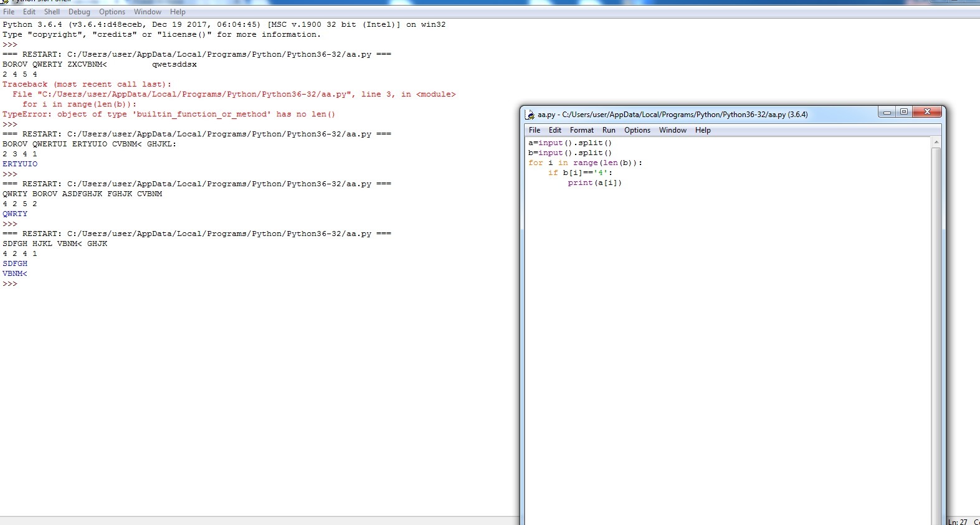980x525 pixels.
Task: Open the editor's File menu
Action: pyautogui.click(x=535, y=130)
